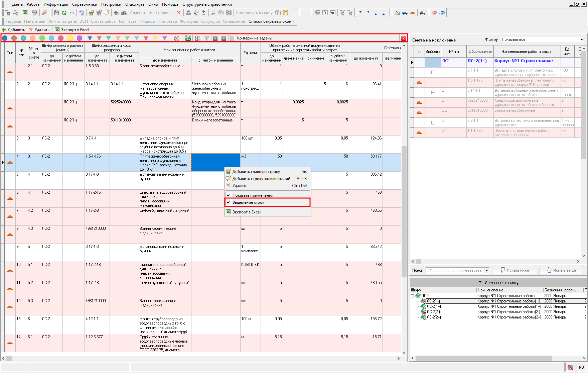The height and width of the screenshot is (373, 588).
Task: Select the ЛС-2(2+) tree item
Action: pyautogui.click(x=434, y=317)
